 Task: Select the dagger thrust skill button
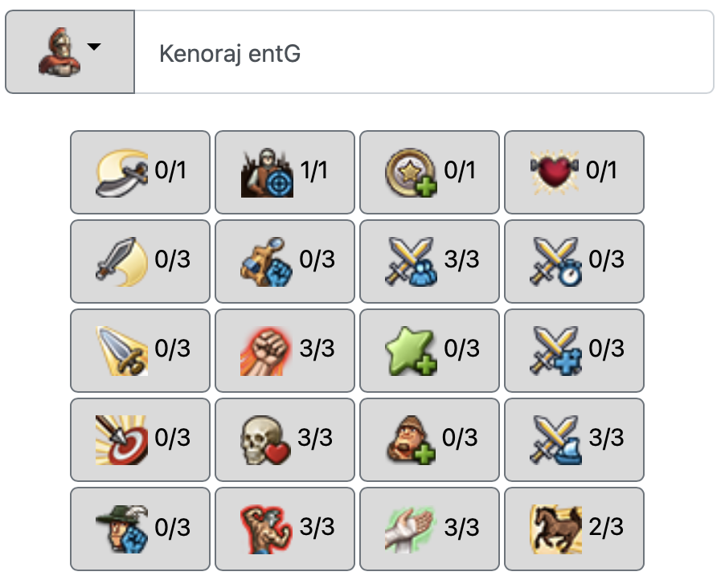140,350
